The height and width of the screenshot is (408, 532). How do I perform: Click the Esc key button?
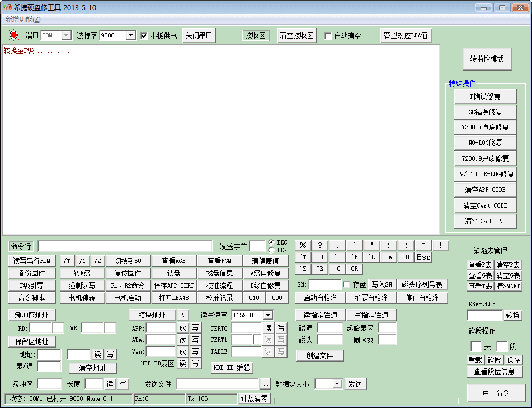click(423, 257)
